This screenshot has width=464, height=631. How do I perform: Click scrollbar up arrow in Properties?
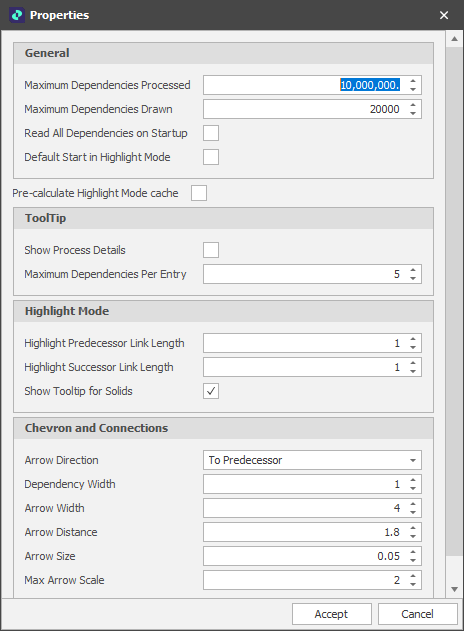tap(455, 39)
